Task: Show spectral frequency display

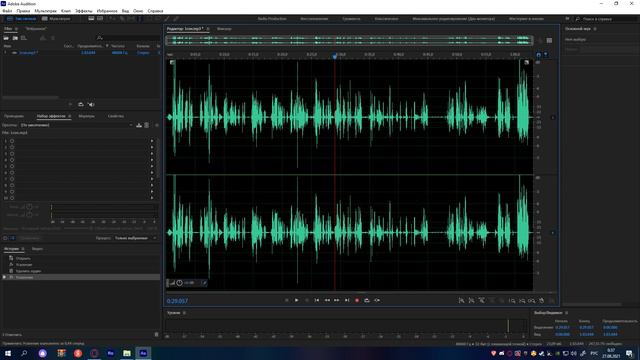Action: coord(91,19)
